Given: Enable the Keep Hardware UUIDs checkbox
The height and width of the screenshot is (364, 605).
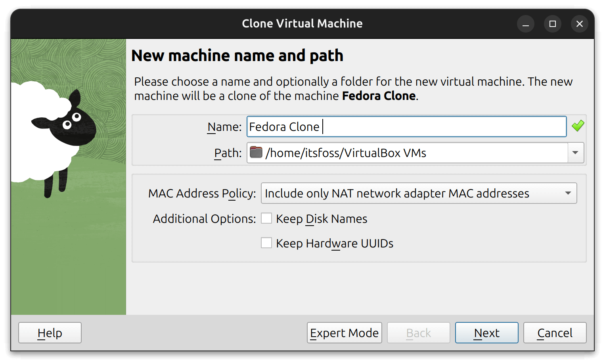Looking at the screenshot, I should tap(266, 243).
